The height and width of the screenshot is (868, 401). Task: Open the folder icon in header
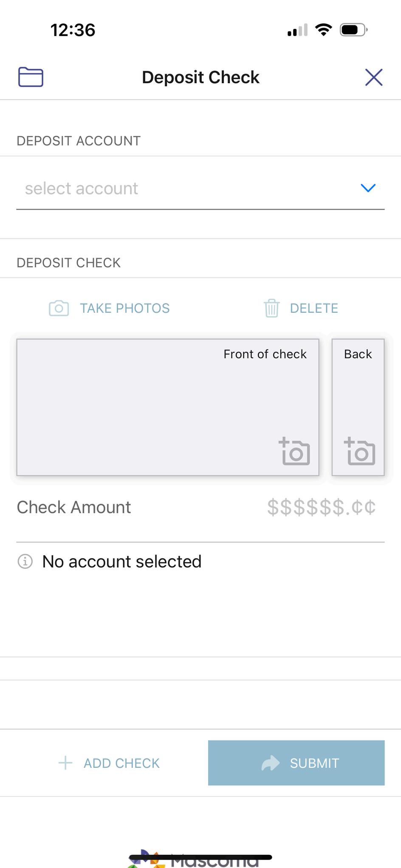point(31,77)
